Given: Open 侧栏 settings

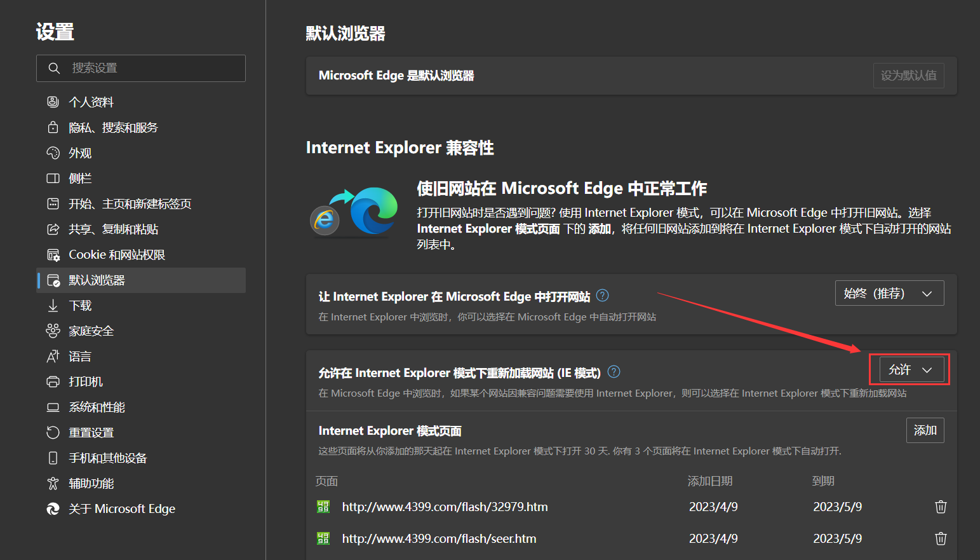Looking at the screenshot, I should pos(141,178).
